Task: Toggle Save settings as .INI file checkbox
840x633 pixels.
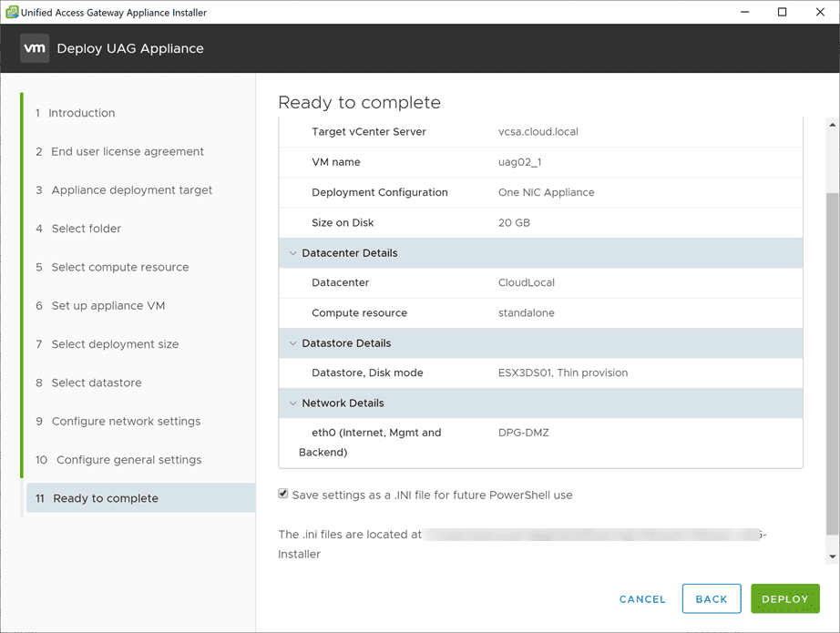Action: (x=283, y=495)
